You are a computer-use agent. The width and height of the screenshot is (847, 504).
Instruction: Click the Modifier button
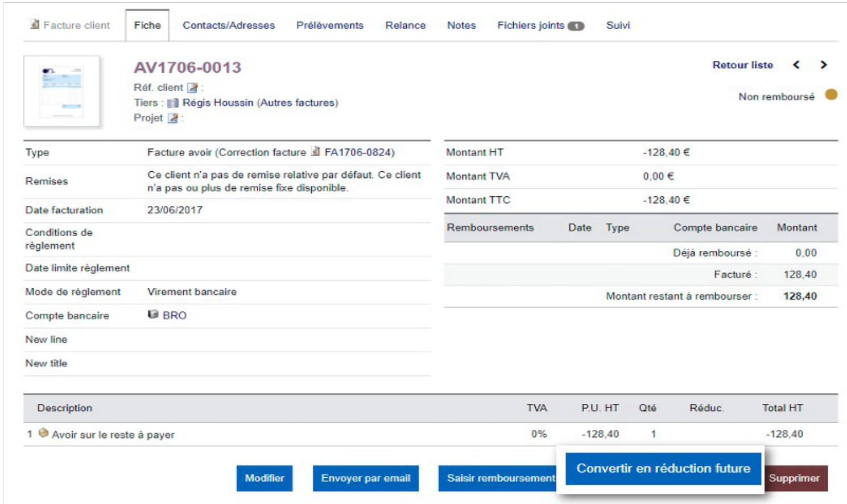pos(265,478)
